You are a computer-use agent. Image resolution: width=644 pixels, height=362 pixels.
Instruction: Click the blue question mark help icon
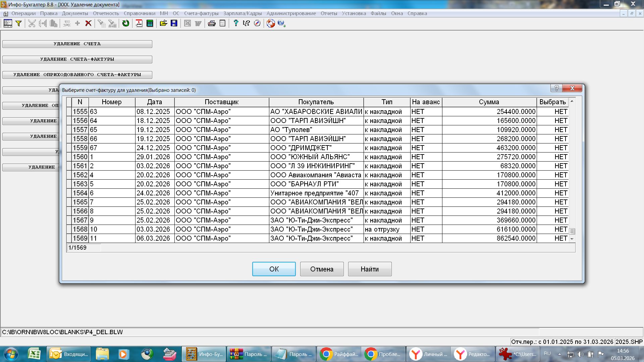click(236, 23)
